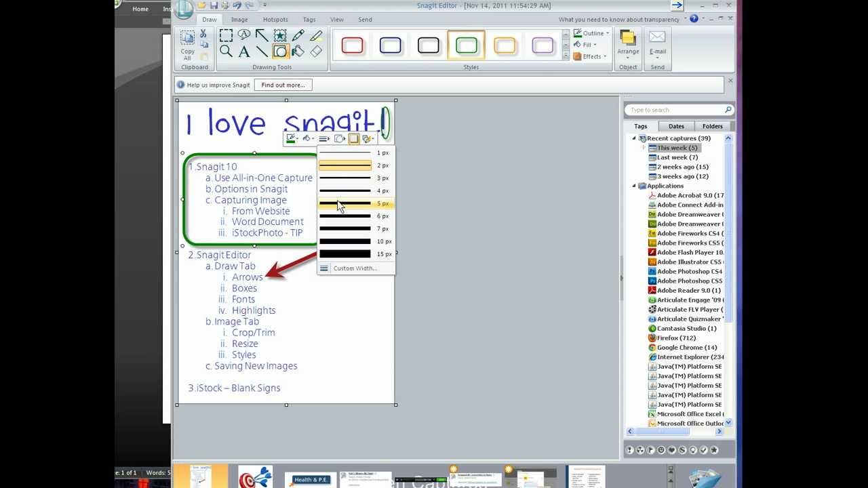Image resolution: width=868 pixels, height=488 pixels.
Task: Open the Snagit Editor application orb button
Action: coord(184,9)
